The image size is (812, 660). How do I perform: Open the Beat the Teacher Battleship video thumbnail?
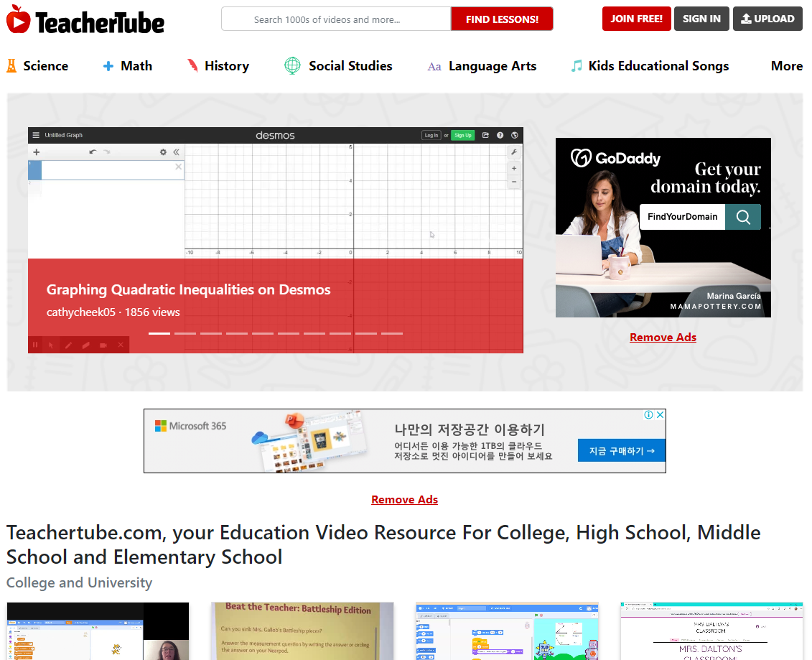(302, 631)
